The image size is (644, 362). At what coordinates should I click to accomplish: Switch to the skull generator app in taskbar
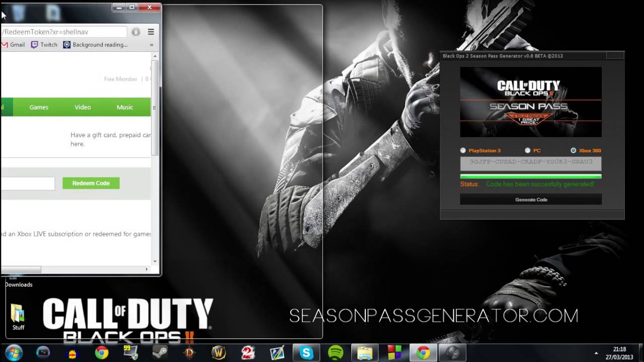tap(452, 353)
